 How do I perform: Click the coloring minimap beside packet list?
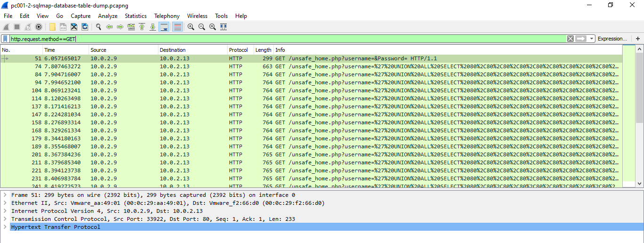[629, 116]
